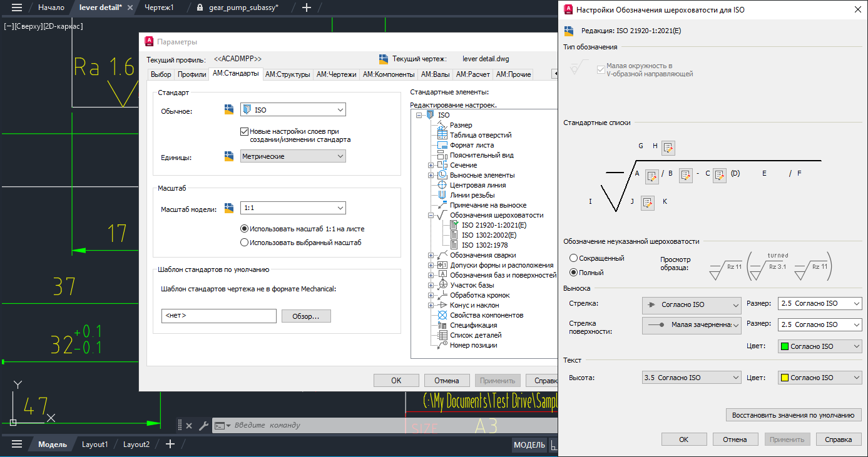Close the lever detail drawing tab
The width and height of the screenshot is (868, 457).
(130, 8)
